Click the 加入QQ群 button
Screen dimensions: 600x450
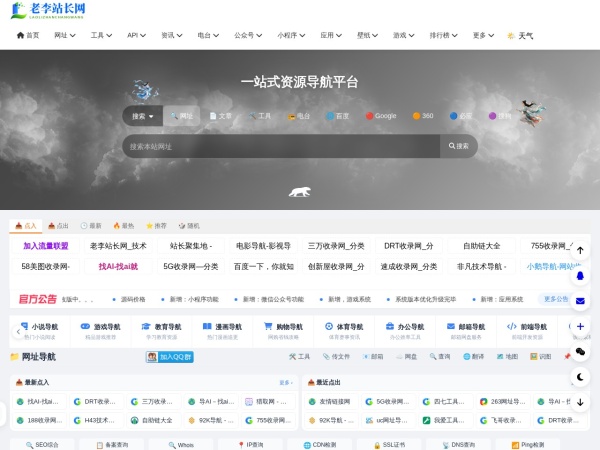(x=170, y=357)
